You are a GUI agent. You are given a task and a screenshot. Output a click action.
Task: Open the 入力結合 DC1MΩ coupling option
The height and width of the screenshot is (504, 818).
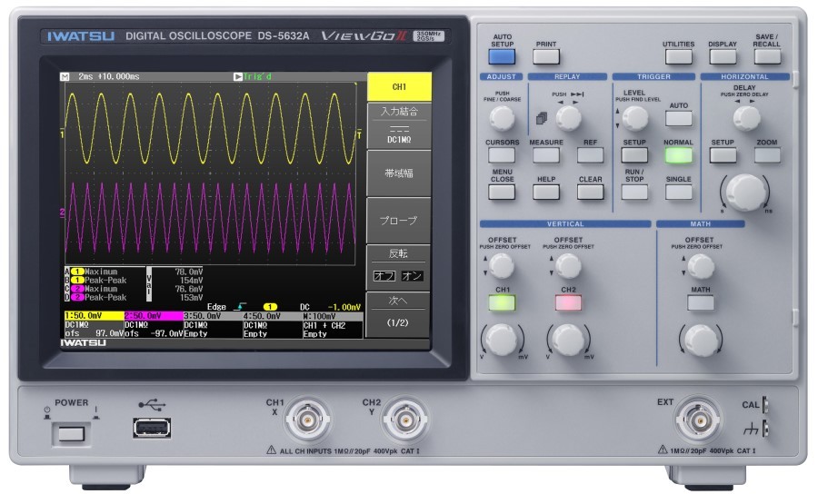(399, 125)
